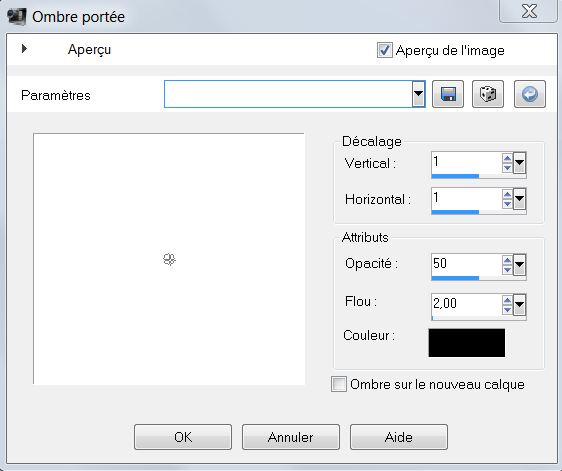Confirm the drop shadow with OK
The height and width of the screenshot is (471, 562).
point(183,437)
